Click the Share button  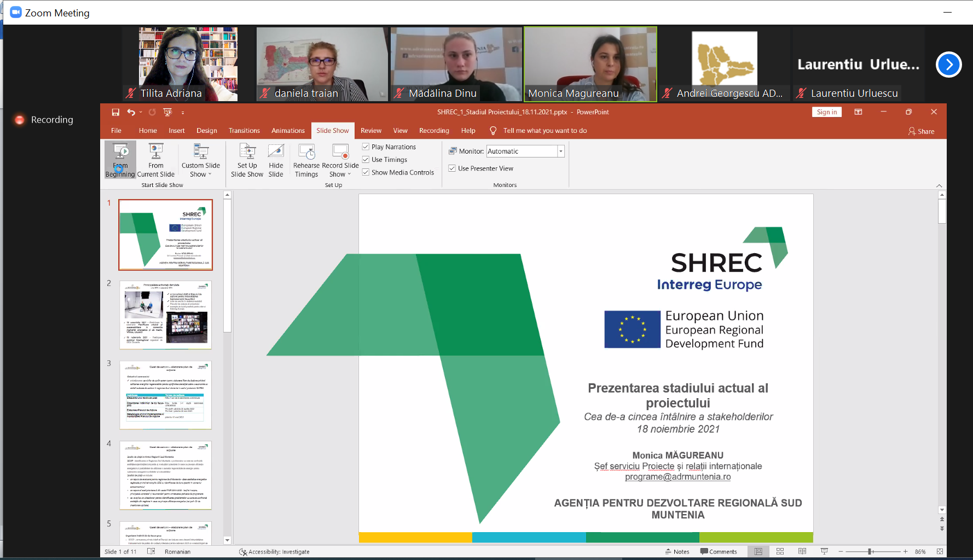922,131
